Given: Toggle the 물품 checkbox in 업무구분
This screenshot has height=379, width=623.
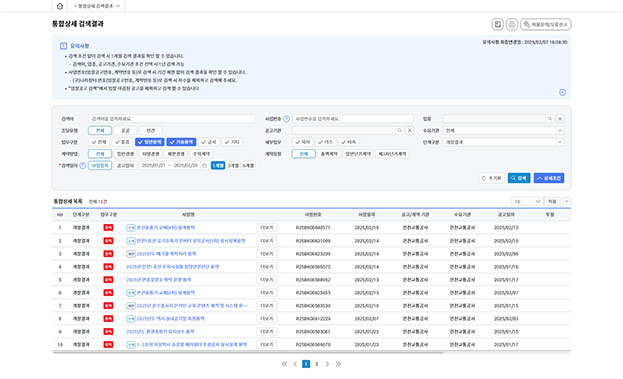Looking at the screenshot, I should (x=122, y=142).
